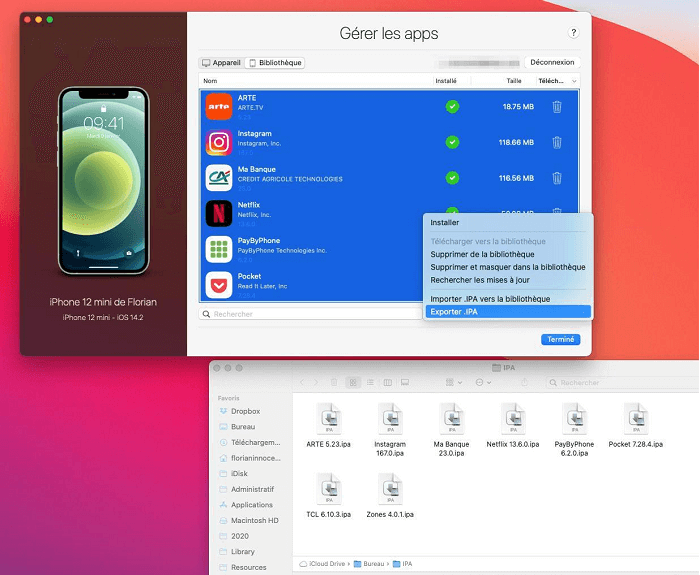The height and width of the screenshot is (575, 700).
Task: Switch Finder to list view
Action: coord(370,383)
